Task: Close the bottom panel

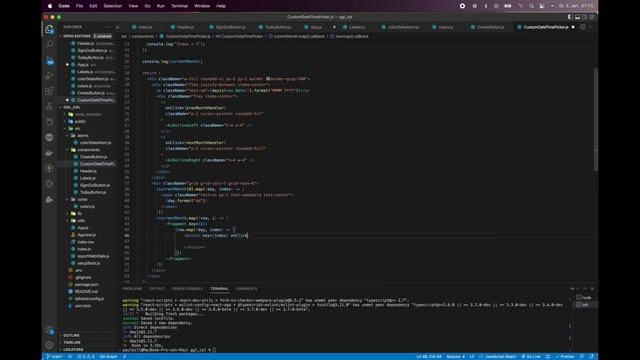Action: 592,289
